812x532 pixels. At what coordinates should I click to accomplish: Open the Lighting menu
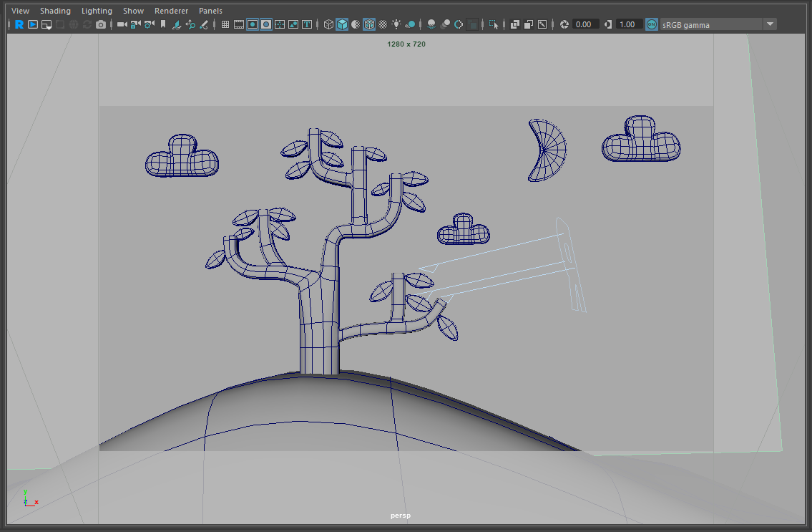click(97, 11)
